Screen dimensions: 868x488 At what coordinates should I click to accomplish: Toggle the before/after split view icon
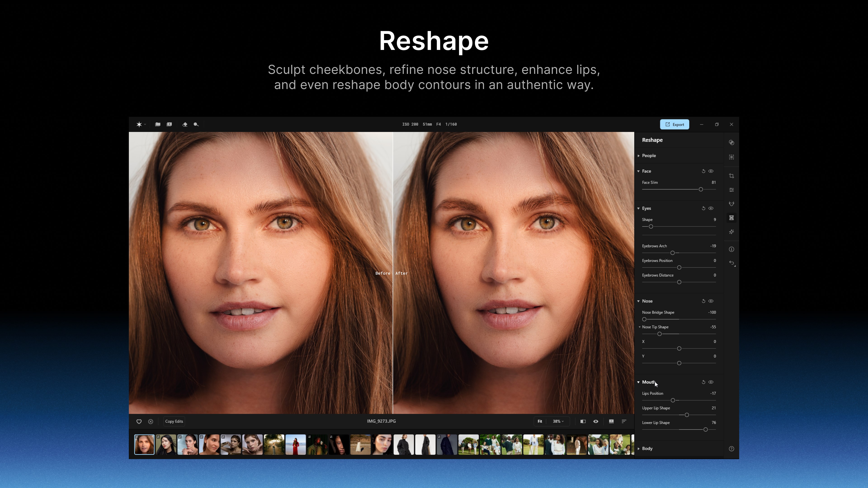pos(583,421)
